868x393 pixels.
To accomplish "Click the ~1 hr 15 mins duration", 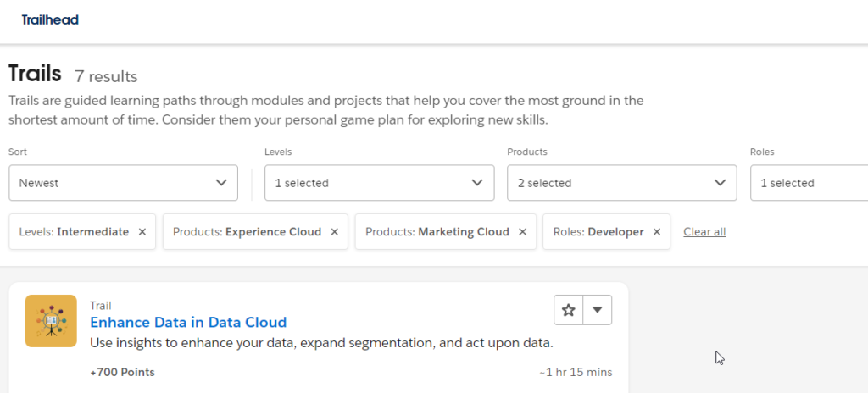I will tap(575, 372).
